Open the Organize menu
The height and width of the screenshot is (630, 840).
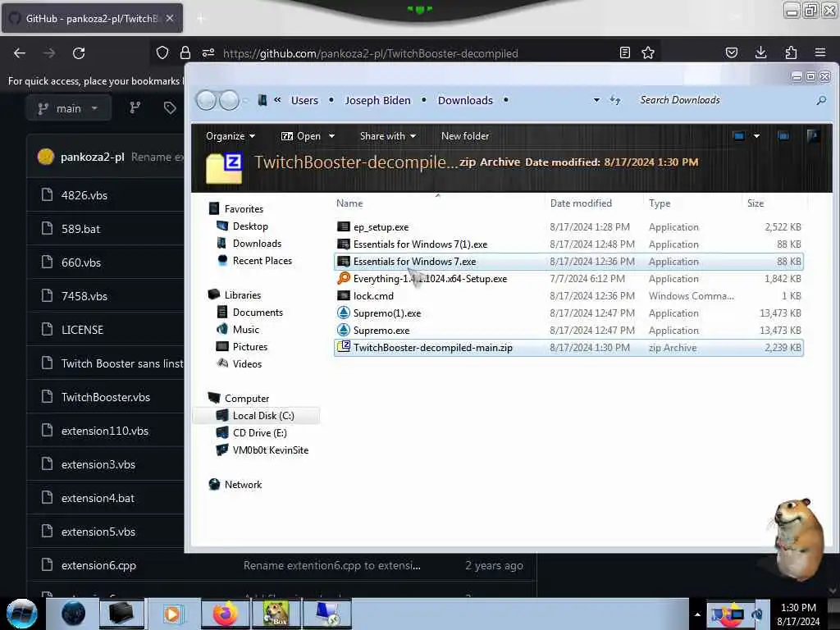[x=231, y=136]
